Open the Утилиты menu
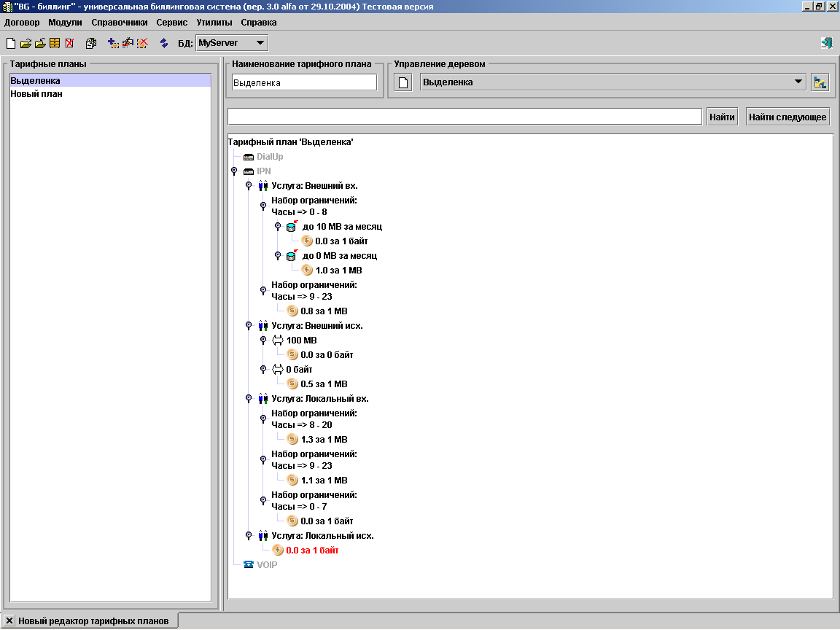 214,23
